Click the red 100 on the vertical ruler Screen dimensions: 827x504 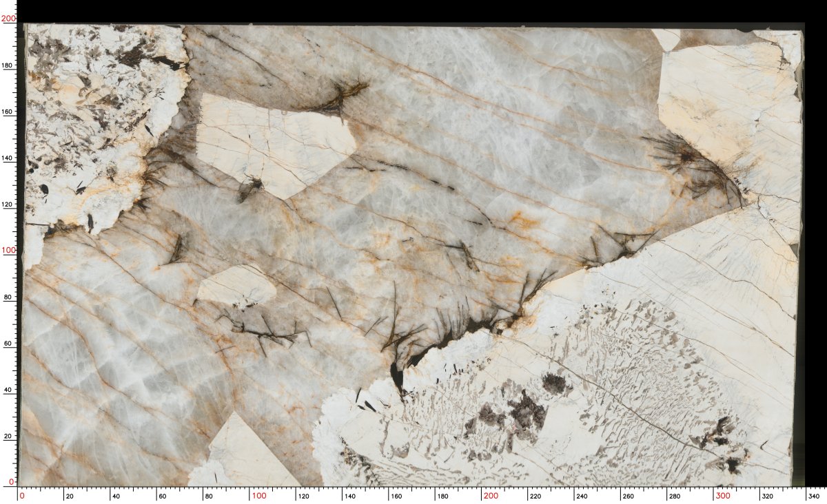8,251
